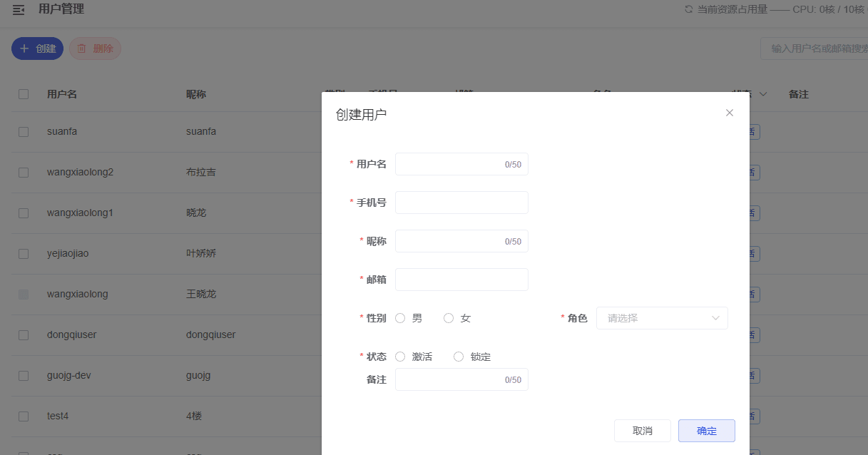The width and height of the screenshot is (868, 455).
Task: Click the plus icon on 创建 button
Action: pyautogui.click(x=24, y=48)
